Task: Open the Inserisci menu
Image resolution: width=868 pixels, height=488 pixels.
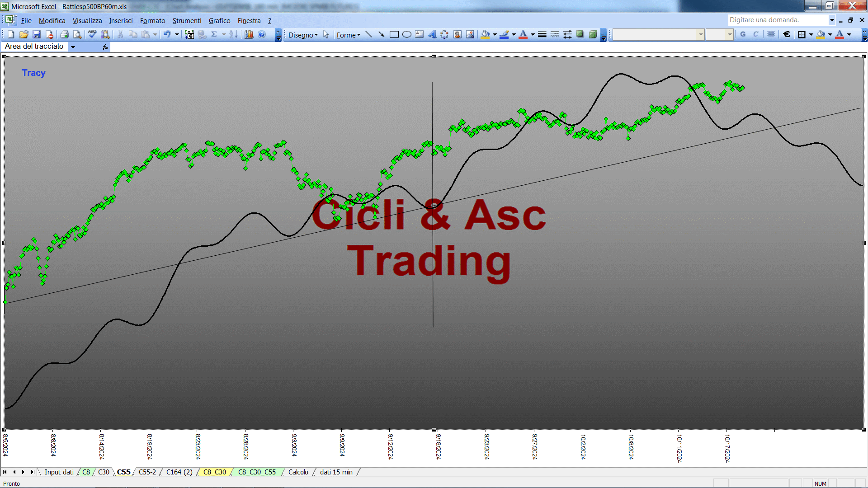Action: click(x=121, y=21)
